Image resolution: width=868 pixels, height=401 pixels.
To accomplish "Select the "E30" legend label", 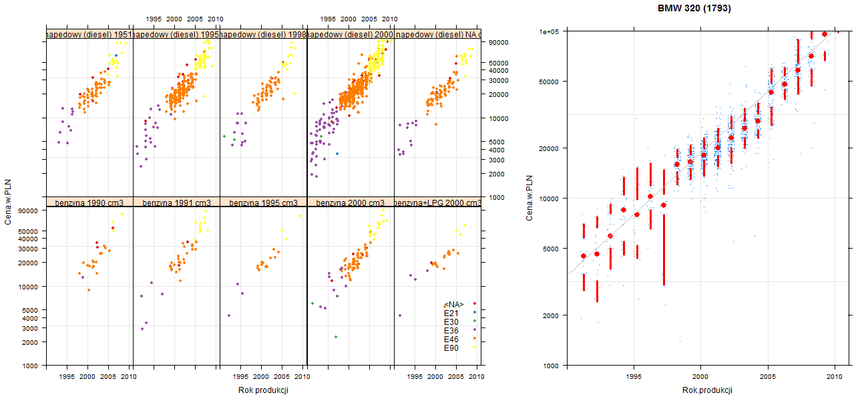I will point(451,321).
